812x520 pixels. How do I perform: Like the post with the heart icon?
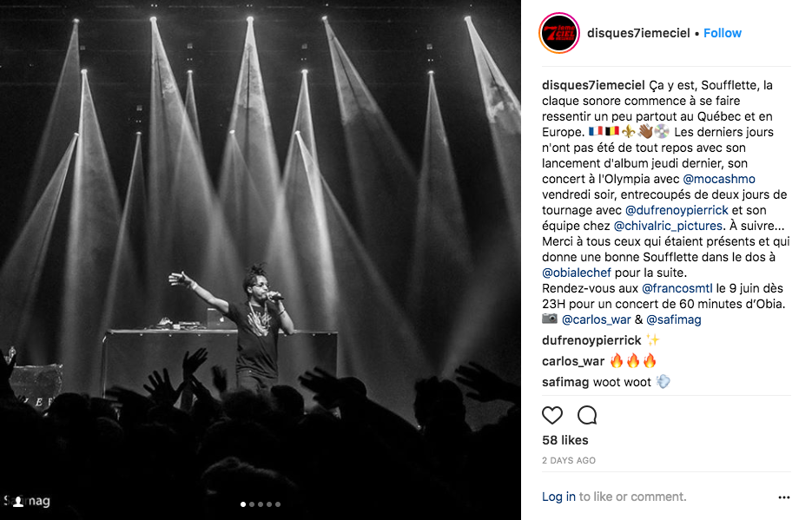[x=552, y=415]
